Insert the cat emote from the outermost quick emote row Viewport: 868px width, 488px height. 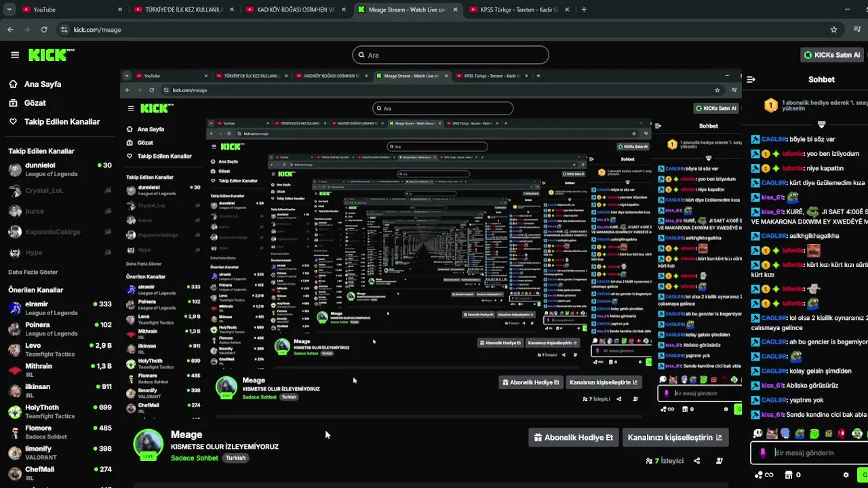(x=772, y=434)
